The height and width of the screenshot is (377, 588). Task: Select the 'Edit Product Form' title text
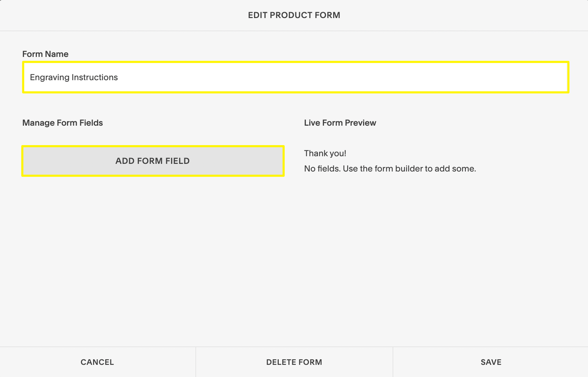(x=294, y=15)
